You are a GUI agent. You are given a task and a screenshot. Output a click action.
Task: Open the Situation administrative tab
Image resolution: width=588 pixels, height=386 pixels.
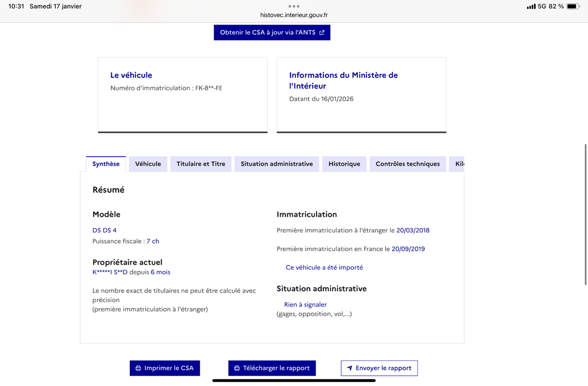pyautogui.click(x=277, y=164)
